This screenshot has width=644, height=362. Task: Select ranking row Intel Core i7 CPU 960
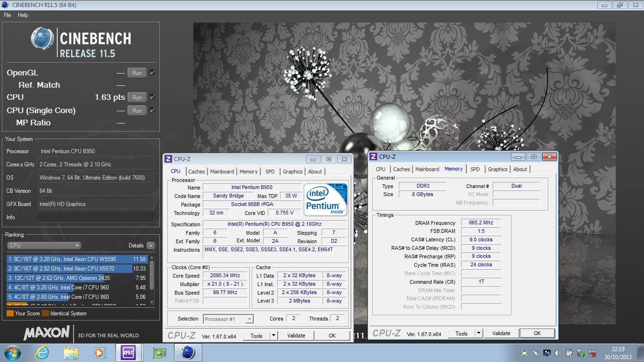(77, 288)
